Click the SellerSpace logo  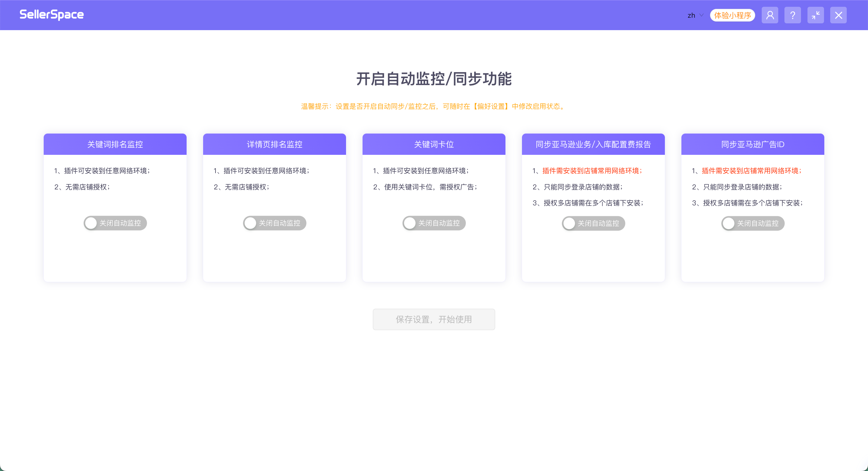[x=52, y=14]
